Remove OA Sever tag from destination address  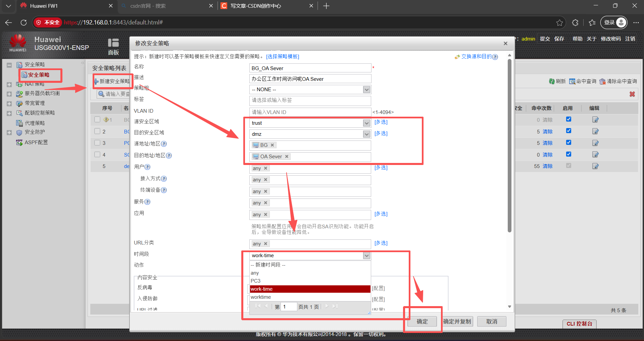click(287, 157)
